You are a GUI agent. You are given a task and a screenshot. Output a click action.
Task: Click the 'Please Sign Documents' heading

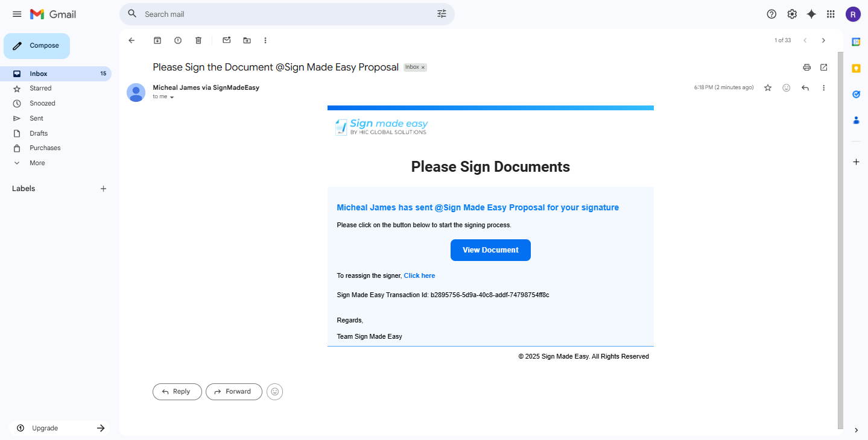coord(490,166)
